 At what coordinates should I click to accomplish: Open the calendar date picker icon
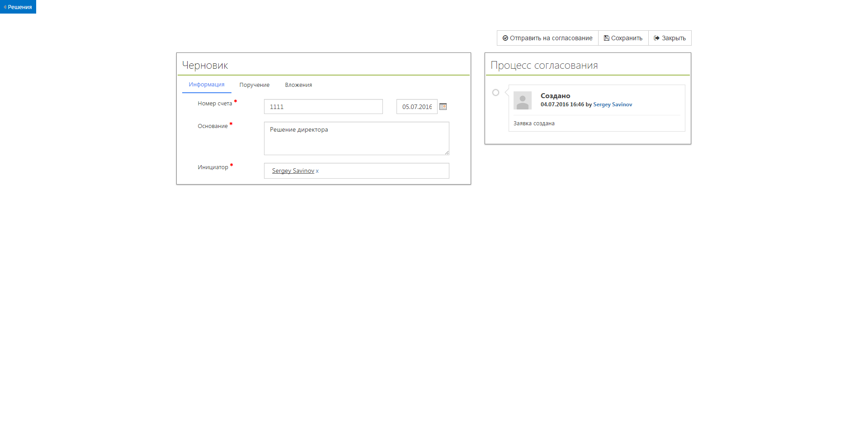coord(443,107)
